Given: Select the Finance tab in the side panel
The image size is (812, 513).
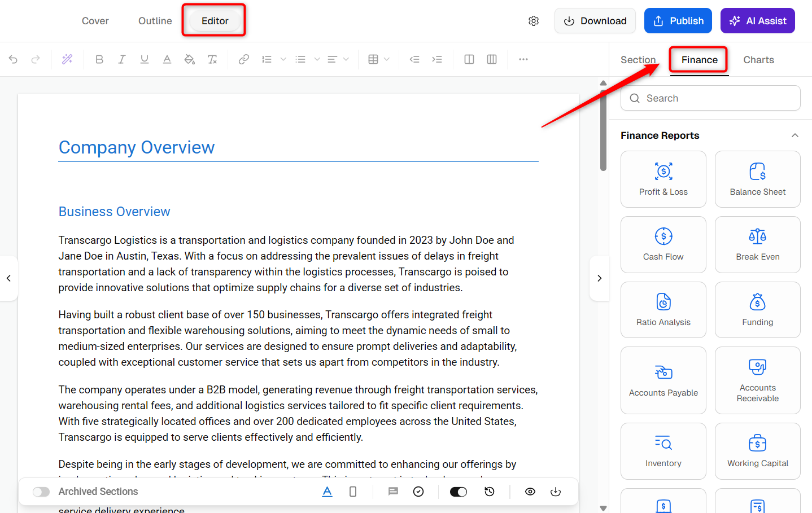Looking at the screenshot, I should (x=700, y=60).
